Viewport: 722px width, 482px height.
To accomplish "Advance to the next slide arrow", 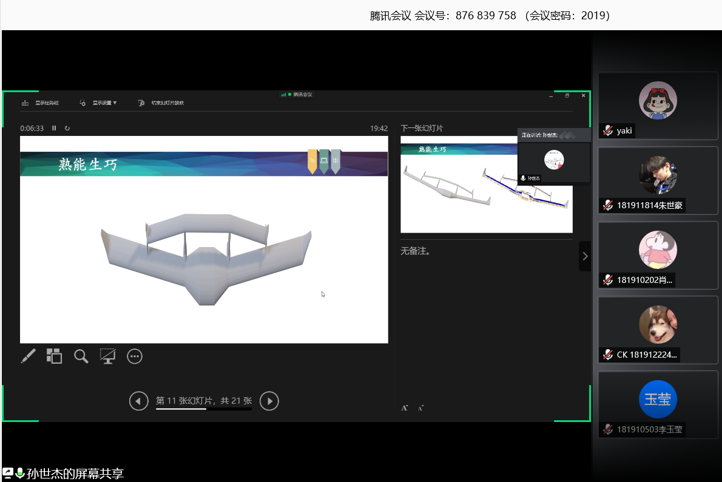I will tap(269, 401).
